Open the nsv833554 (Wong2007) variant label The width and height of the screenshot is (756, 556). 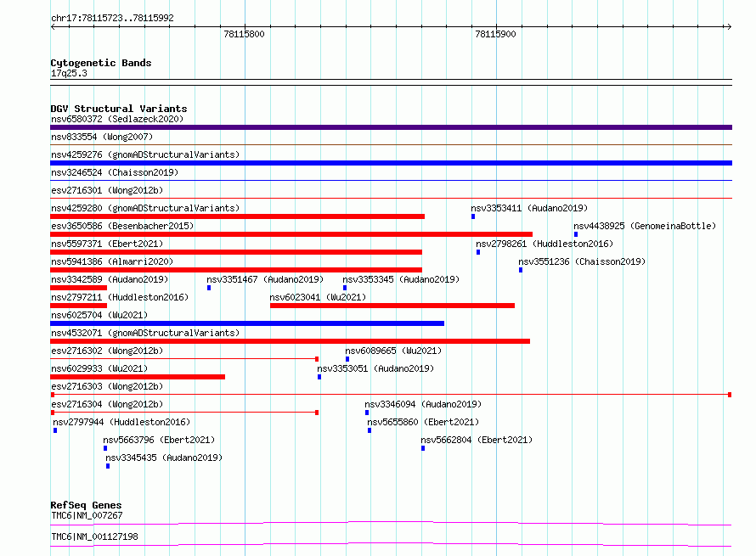tap(102, 137)
